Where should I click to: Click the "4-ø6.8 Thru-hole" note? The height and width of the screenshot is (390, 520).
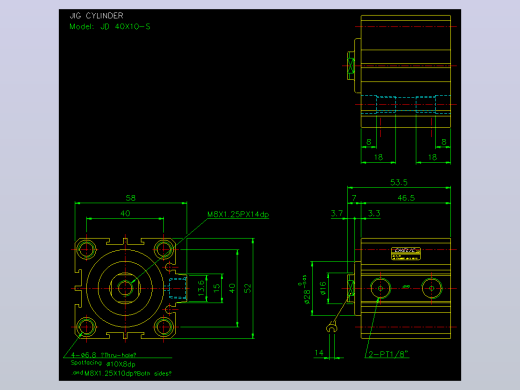coord(104,355)
